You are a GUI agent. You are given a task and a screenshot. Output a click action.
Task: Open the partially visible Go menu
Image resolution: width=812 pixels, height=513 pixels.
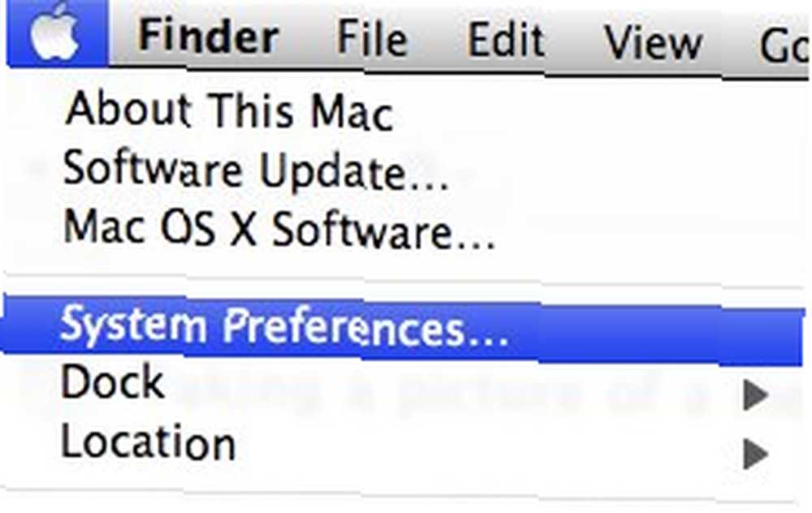coord(783,46)
